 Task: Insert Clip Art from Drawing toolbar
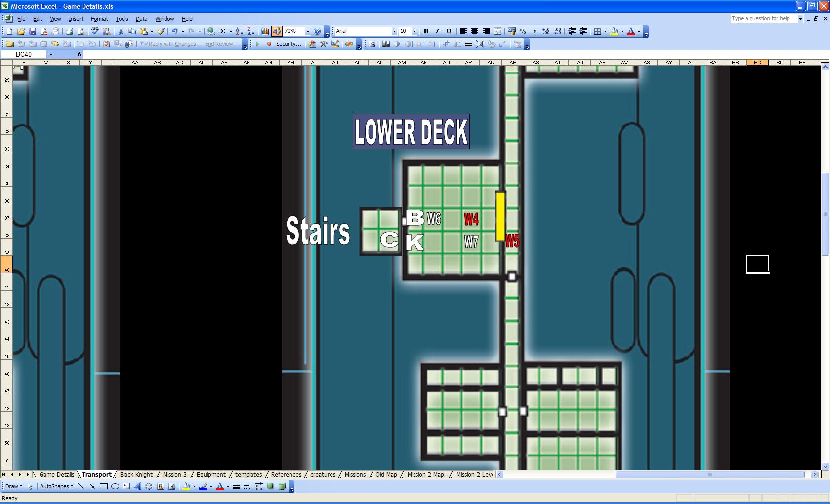[161, 486]
